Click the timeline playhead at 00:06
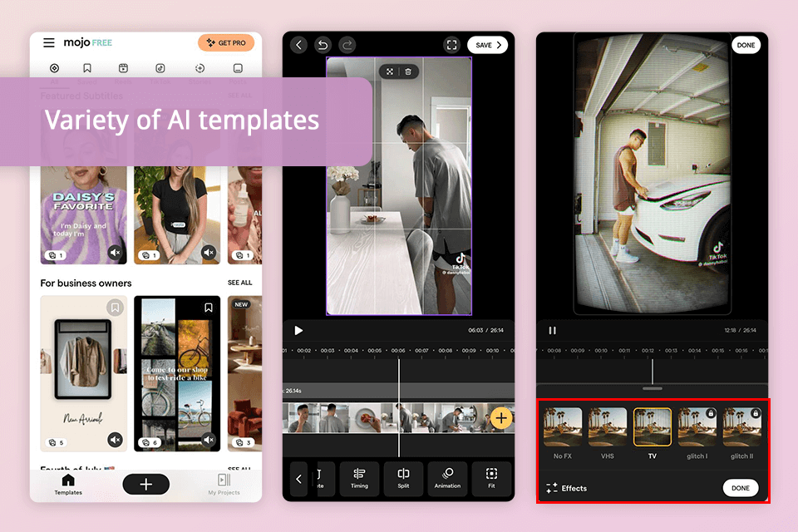This screenshot has width=798, height=532. click(398, 407)
